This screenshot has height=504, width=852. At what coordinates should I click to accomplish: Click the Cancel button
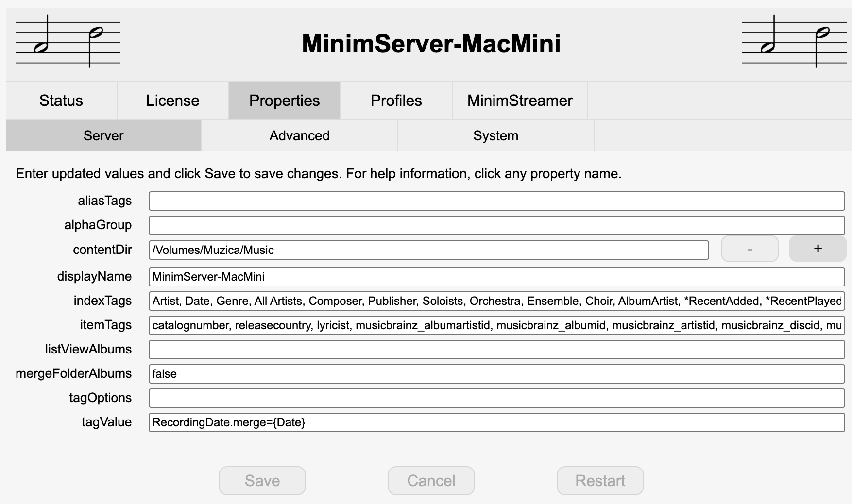point(431,481)
